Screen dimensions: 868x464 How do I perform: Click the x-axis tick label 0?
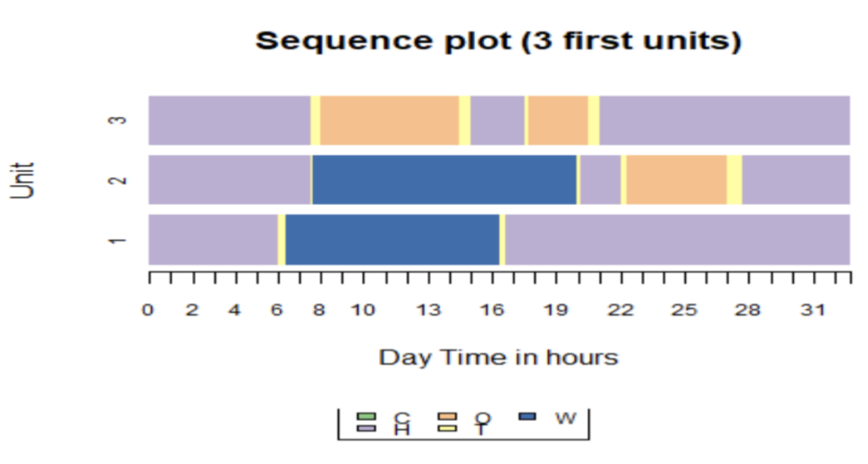[150, 310]
